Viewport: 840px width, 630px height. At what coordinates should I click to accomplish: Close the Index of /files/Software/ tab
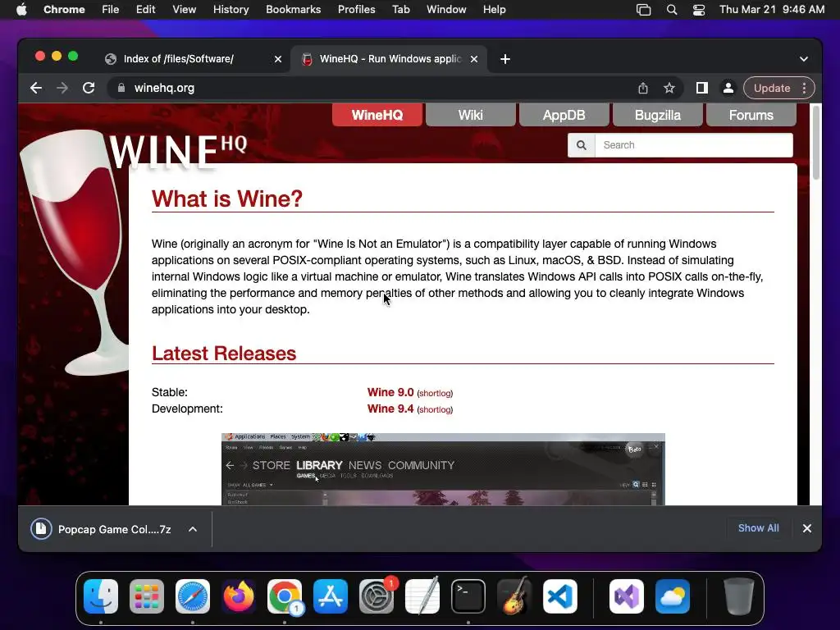click(278, 59)
